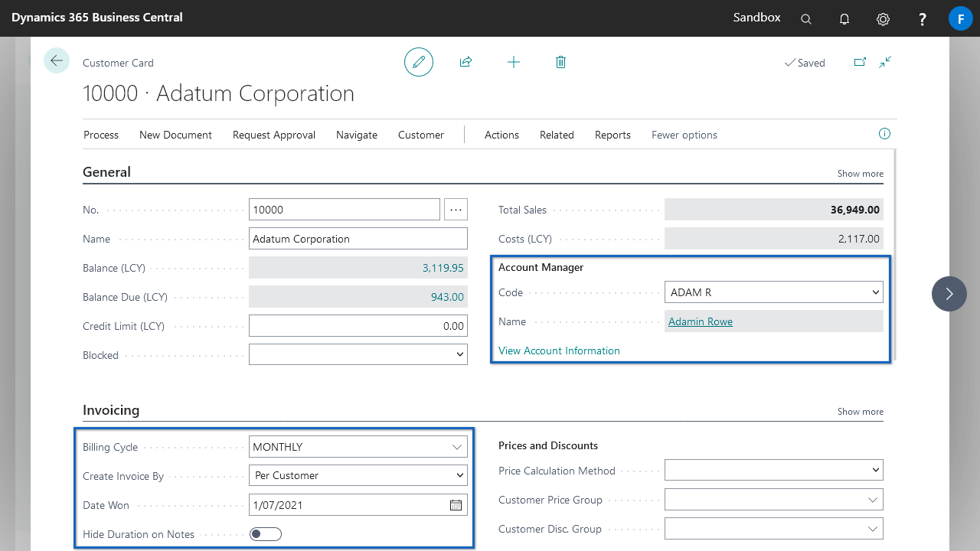Click View Account Information link
Viewport: 980px width, 551px height.
(x=559, y=350)
